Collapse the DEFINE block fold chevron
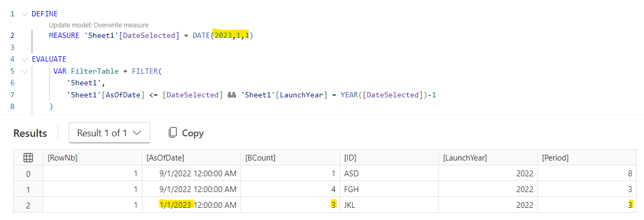The width and height of the screenshot is (644, 220). coord(24,14)
